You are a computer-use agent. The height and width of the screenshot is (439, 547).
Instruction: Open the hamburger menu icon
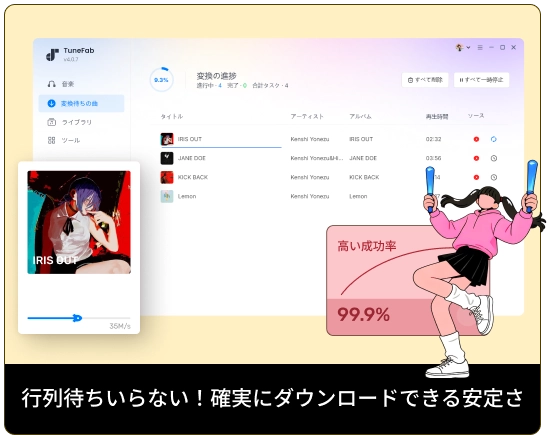click(x=480, y=47)
